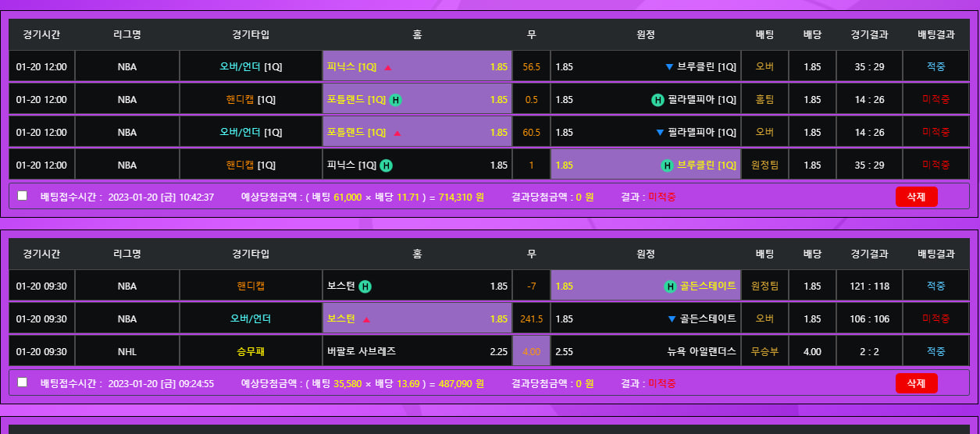The image size is (980, 434).
Task: Click the 241.5 line in 보스턴 over/under row
Action: click(x=531, y=319)
